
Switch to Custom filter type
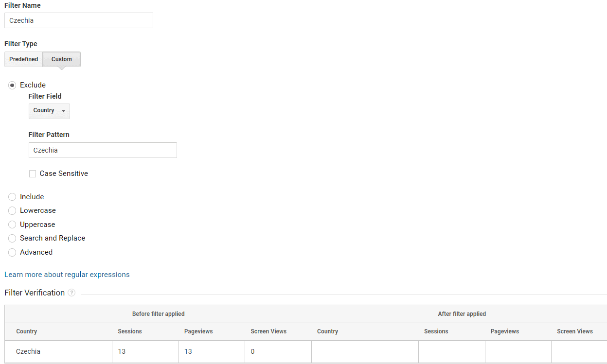(x=62, y=59)
